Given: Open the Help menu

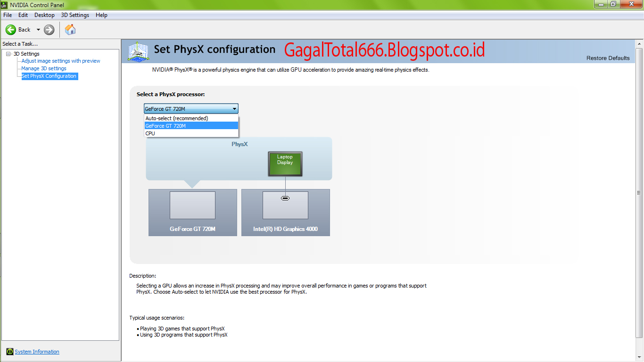Looking at the screenshot, I should pos(101,15).
